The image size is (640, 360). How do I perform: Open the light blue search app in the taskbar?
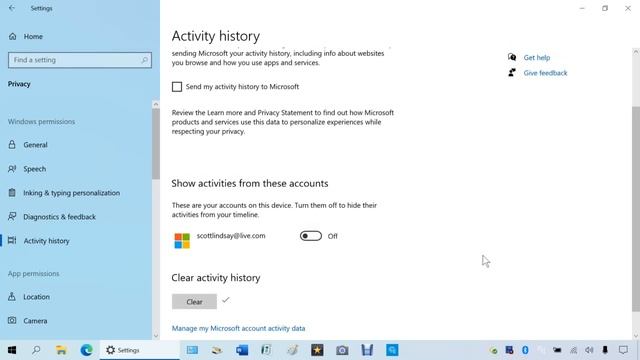click(392, 350)
